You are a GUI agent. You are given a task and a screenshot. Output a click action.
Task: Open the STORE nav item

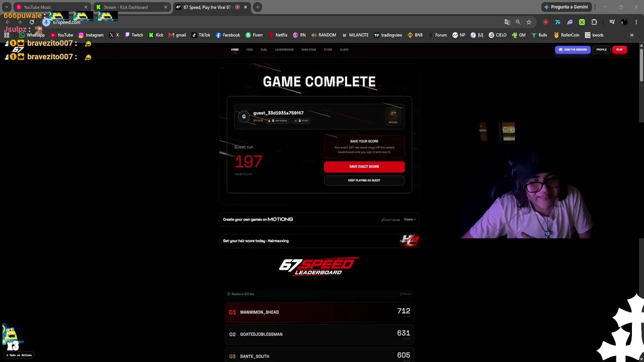point(328,50)
